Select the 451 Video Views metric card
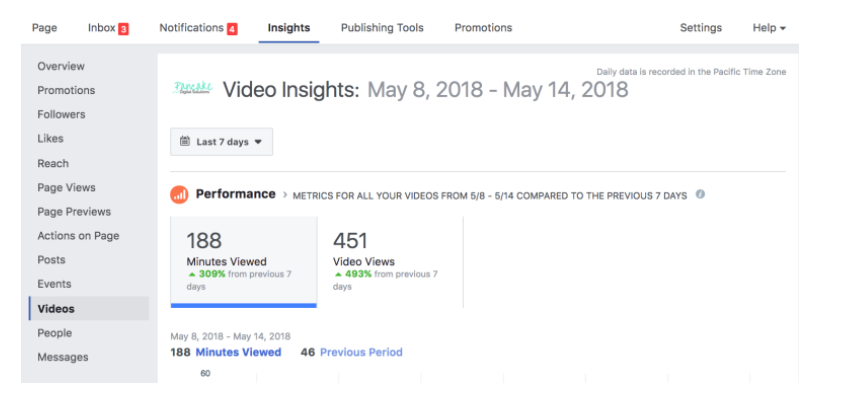The image size is (867, 402). pos(390,261)
